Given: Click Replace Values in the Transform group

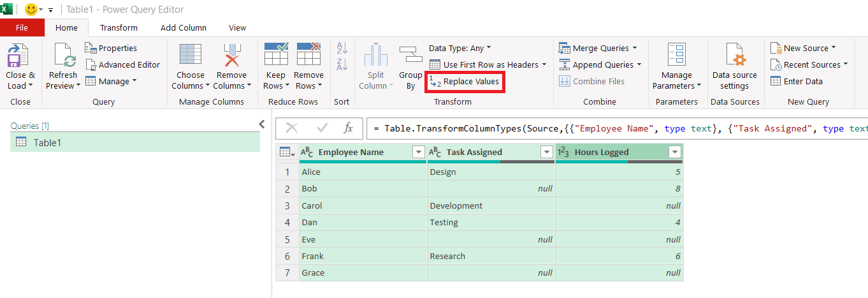Looking at the screenshot, I should point(465,82).
